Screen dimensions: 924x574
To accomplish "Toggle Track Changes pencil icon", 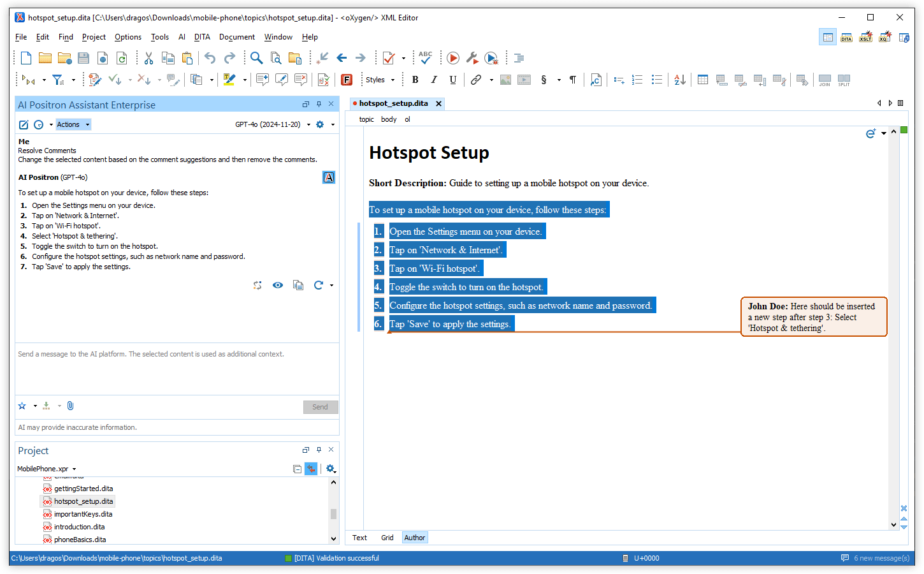I will click(x=95, y=80).
